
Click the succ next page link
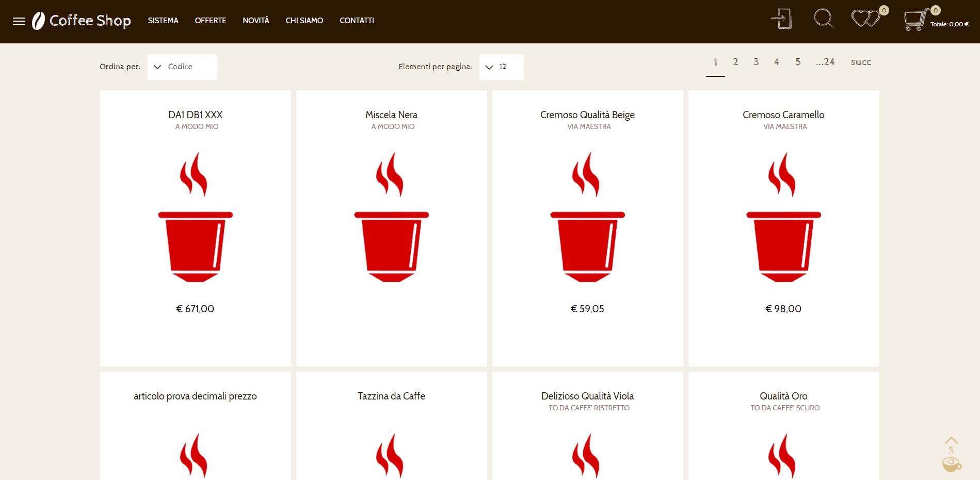pos(860,62)
